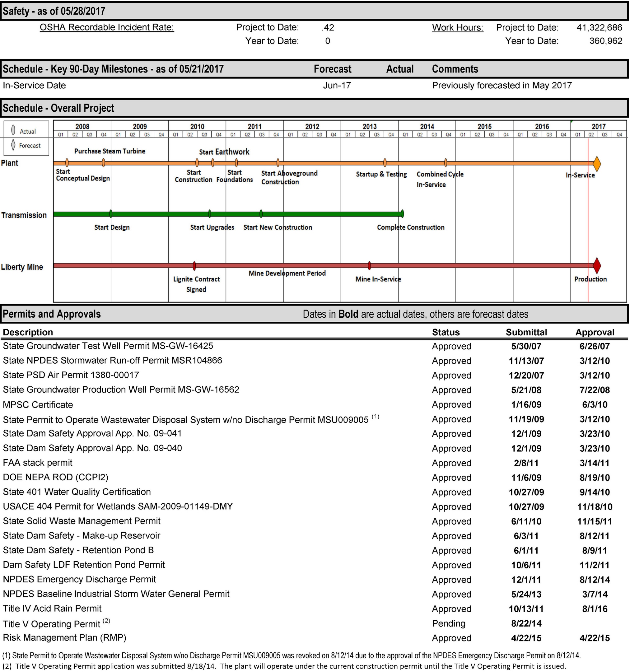Click the Start Aboveground Construction marker on Plant line
Screen dimensions: 630x672
coord(278,163)
